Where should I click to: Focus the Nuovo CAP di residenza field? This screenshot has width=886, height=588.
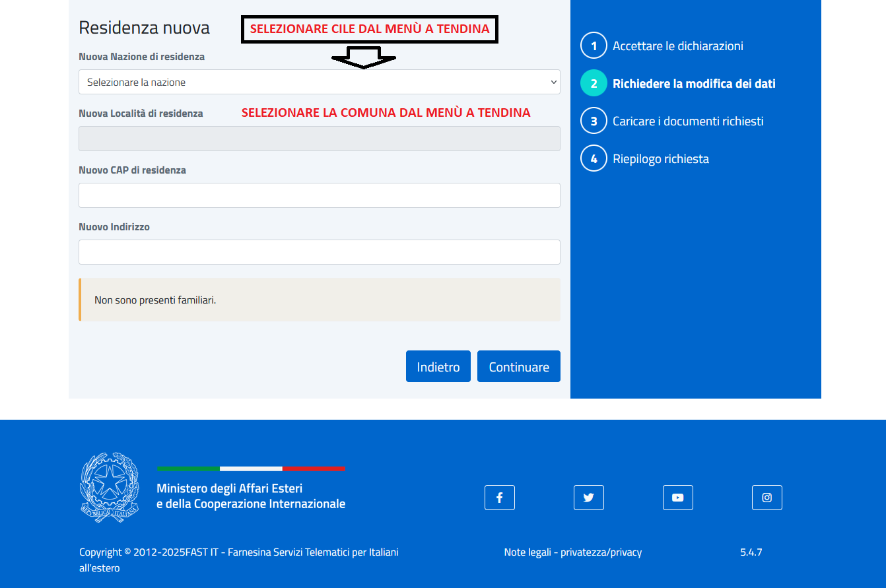pyautogui.click(x=319, y=196)
